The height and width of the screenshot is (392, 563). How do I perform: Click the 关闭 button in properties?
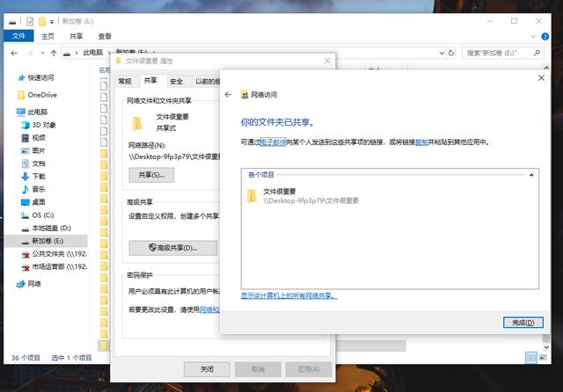[207, 369]
